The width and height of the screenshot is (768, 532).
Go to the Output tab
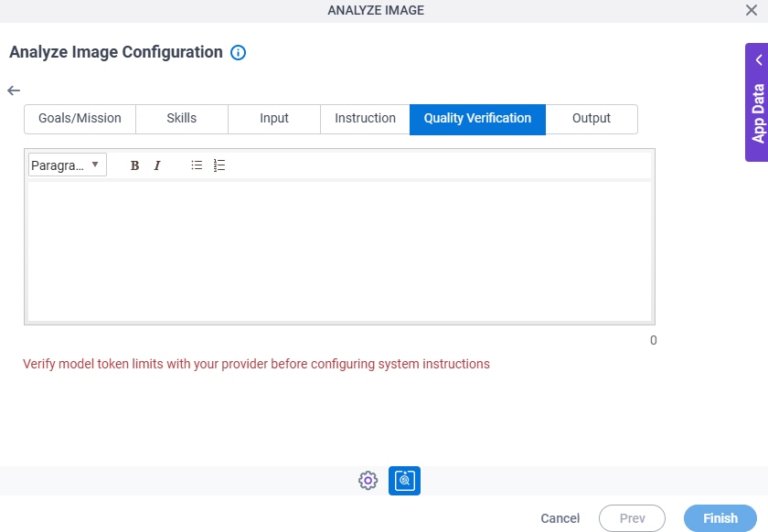[592, 119]
